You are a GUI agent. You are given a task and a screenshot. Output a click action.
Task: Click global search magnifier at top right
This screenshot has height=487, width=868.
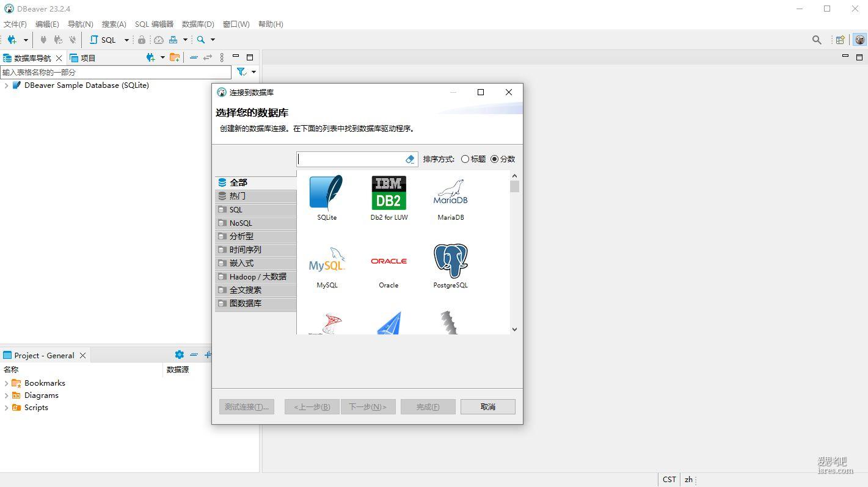coord(817,40)
